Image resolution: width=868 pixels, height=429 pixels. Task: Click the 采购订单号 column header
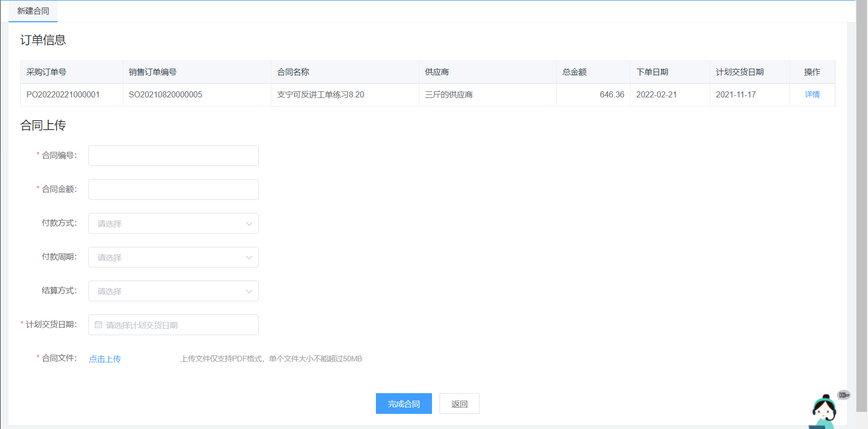(x=46, y=72)
